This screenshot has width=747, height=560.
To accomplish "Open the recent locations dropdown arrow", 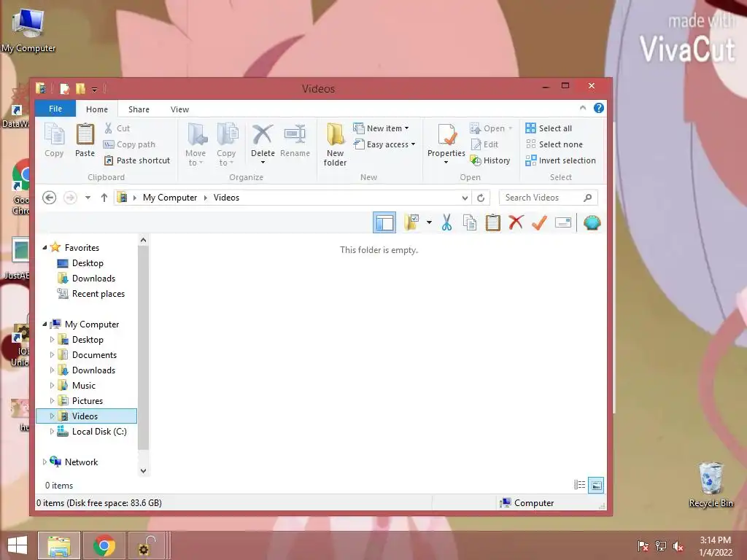I will 88,198.
